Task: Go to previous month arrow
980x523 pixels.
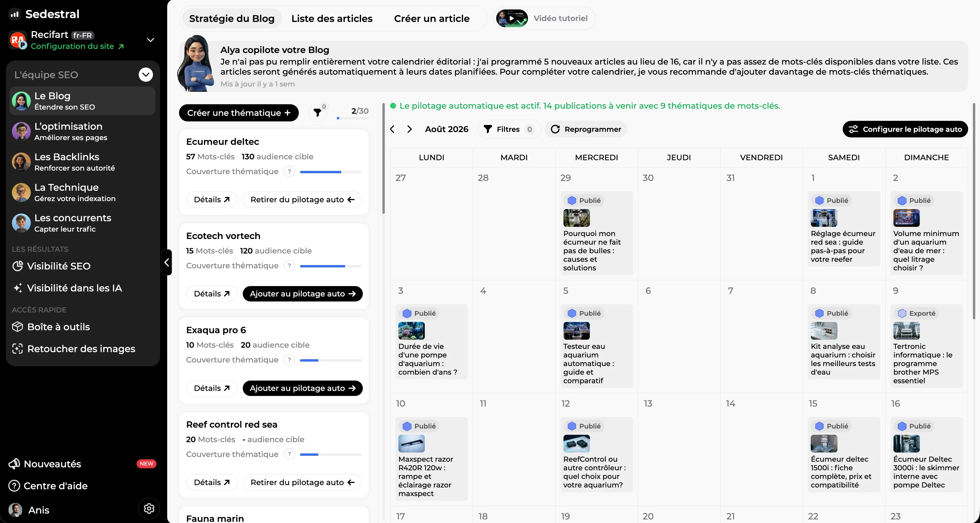Action: [392, 129]
